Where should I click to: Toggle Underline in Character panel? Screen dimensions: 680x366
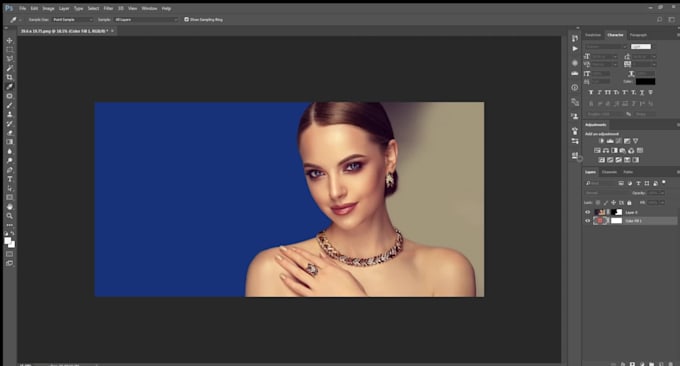coord(642,92)
